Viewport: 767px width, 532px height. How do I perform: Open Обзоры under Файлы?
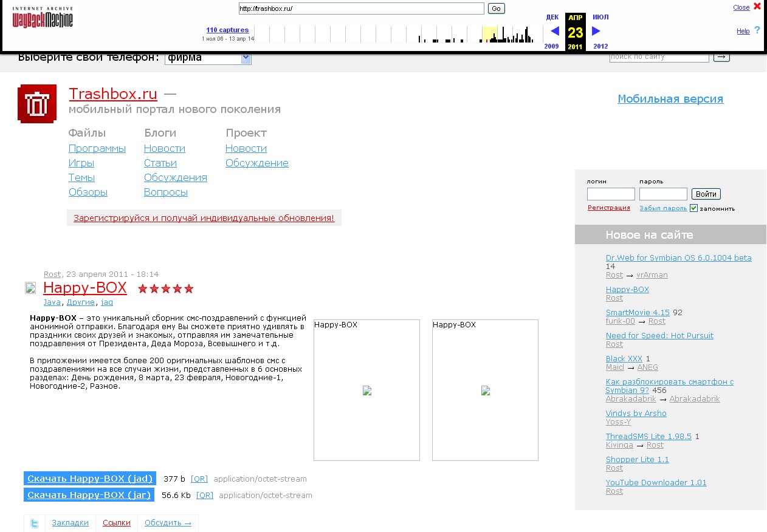click(88, 193)
